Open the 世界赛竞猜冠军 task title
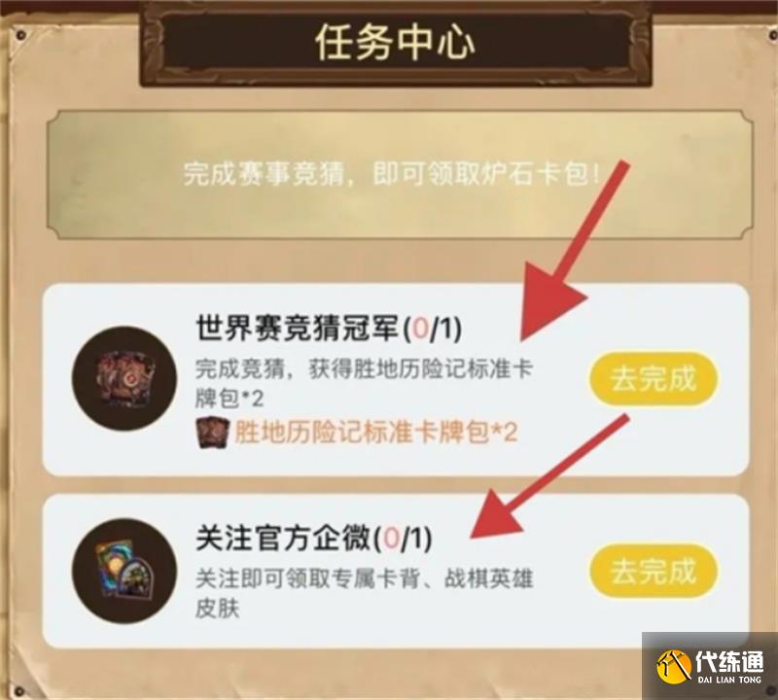The image size is (778, 700). pyautogui.click(x=297, y=329)
